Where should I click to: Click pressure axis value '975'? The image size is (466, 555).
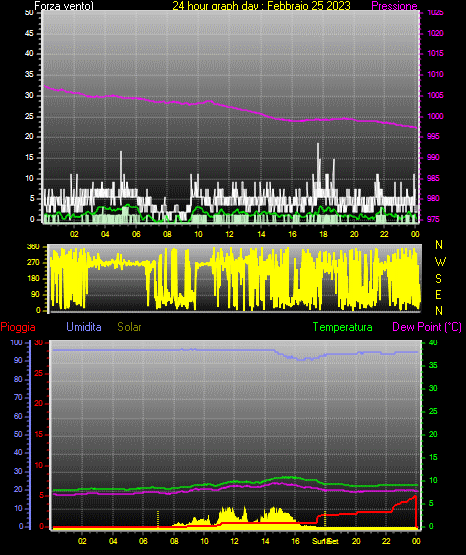(433, 219)
